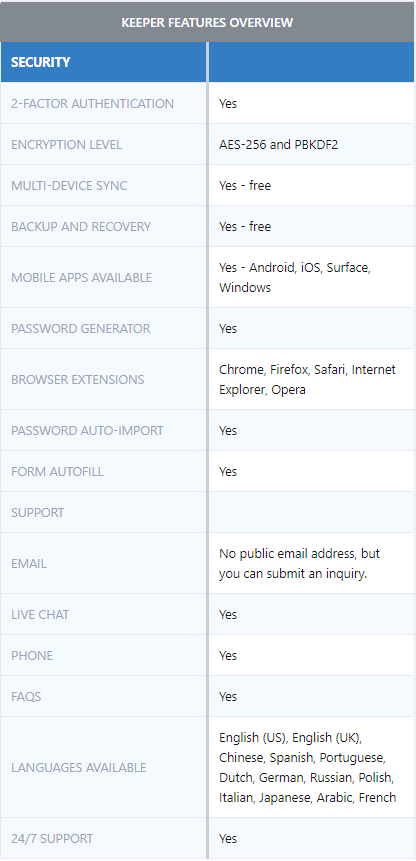This screenshot has width=416, height=861.
Task: Select the 24/7 Support row label
Action: 52,838
